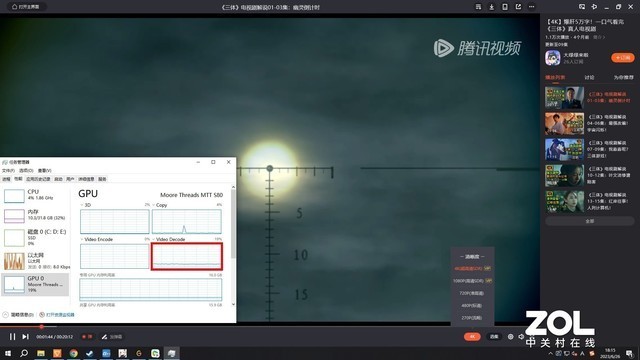Click the phone/mobile icon in title bar

tap(505, 7)
